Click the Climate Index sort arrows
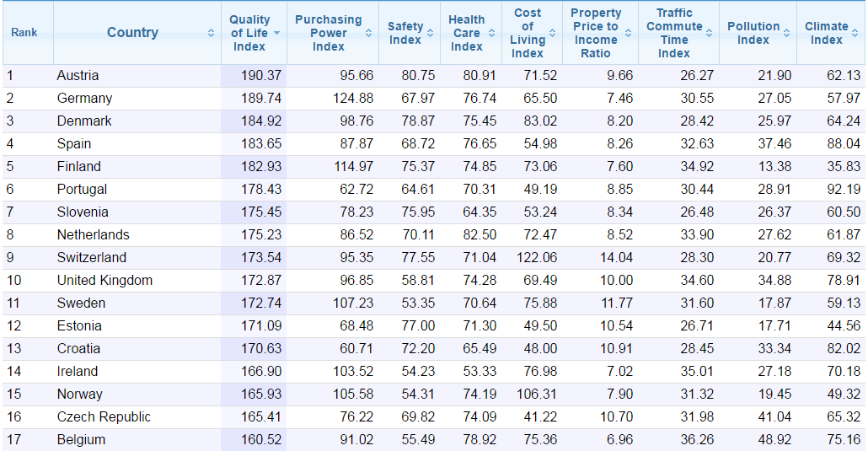This screenshot has height=451, width=868. point(856,33)
